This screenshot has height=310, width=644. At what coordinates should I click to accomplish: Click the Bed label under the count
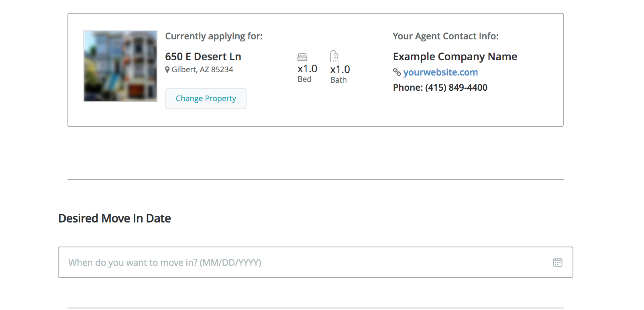[x=304, y=79]
